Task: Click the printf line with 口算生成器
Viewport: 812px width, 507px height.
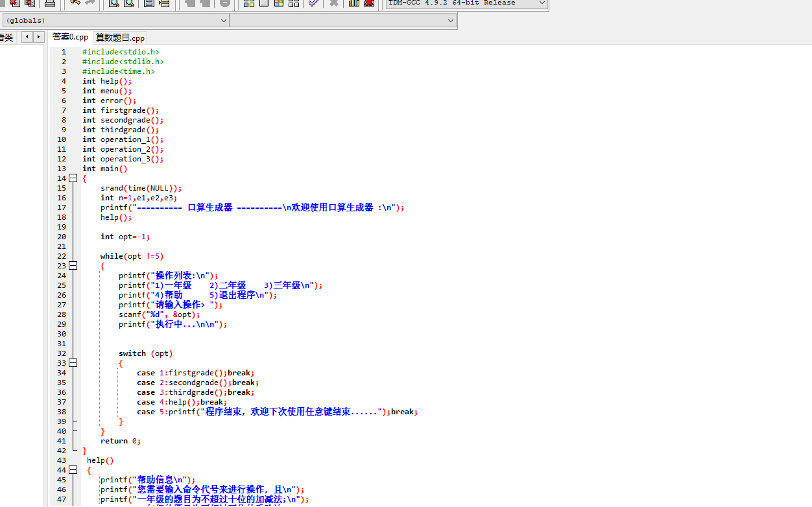Action: 252,207
